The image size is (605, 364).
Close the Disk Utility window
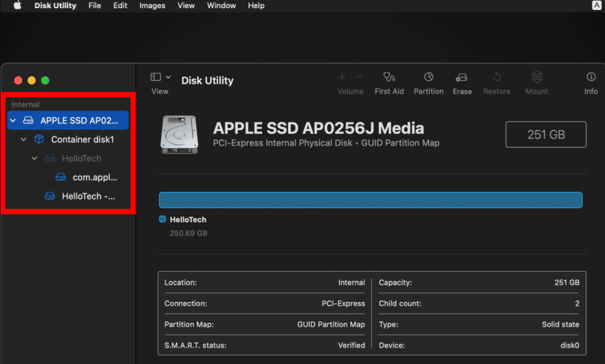click(x=18, y=80)
